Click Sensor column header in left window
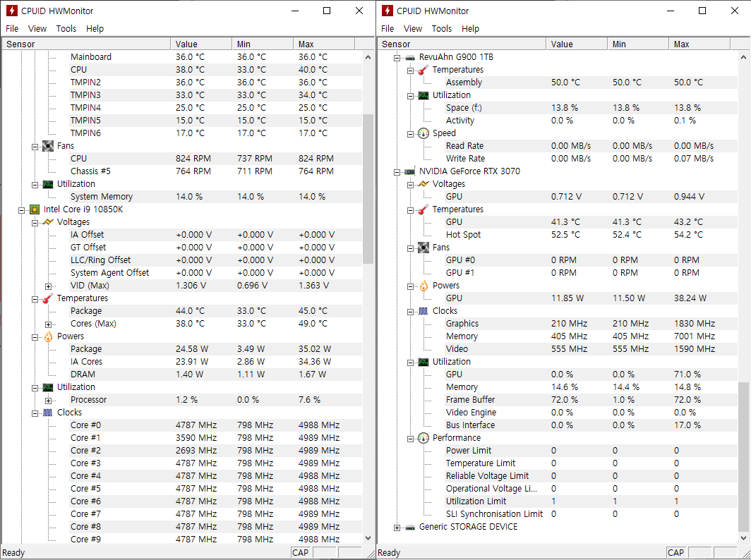751x560 pixels. pyautogui.click(x=86, y=44)
